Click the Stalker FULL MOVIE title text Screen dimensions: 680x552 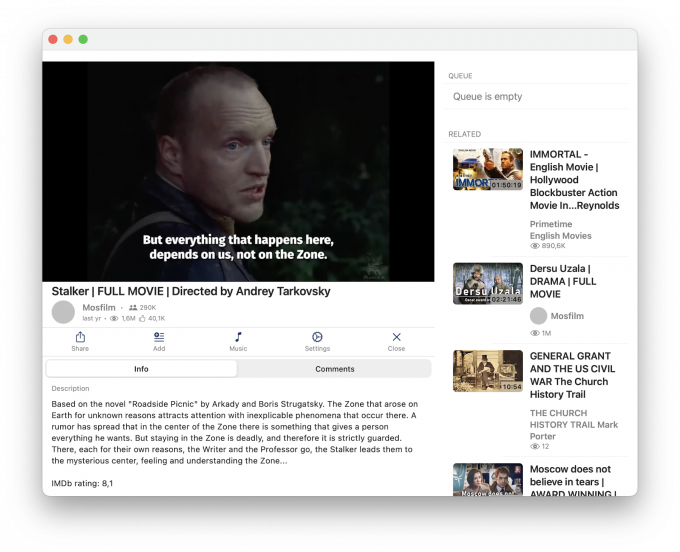point(191,291)
